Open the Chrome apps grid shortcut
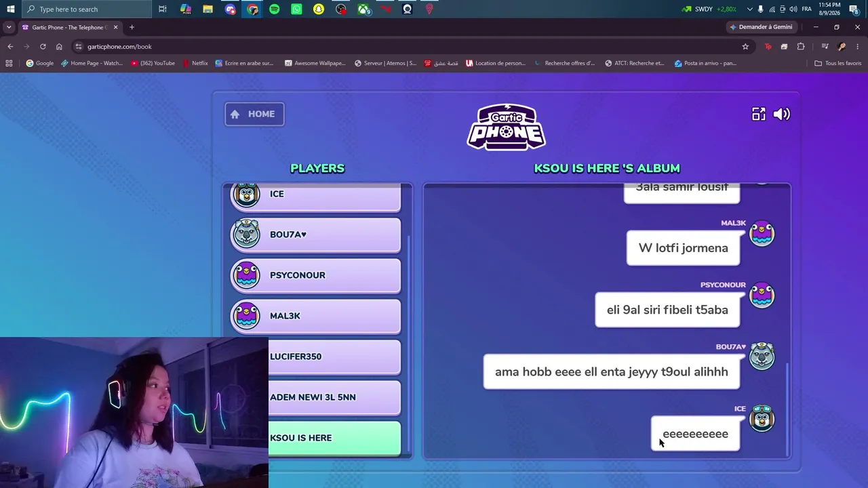 [9, 63]
